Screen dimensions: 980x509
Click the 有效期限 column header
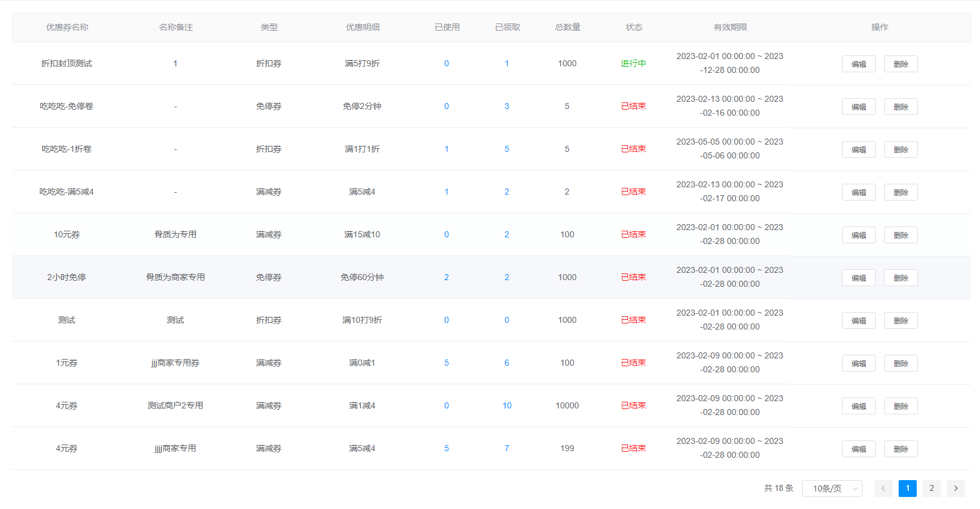pyautogui.click(x=730, y=27)
